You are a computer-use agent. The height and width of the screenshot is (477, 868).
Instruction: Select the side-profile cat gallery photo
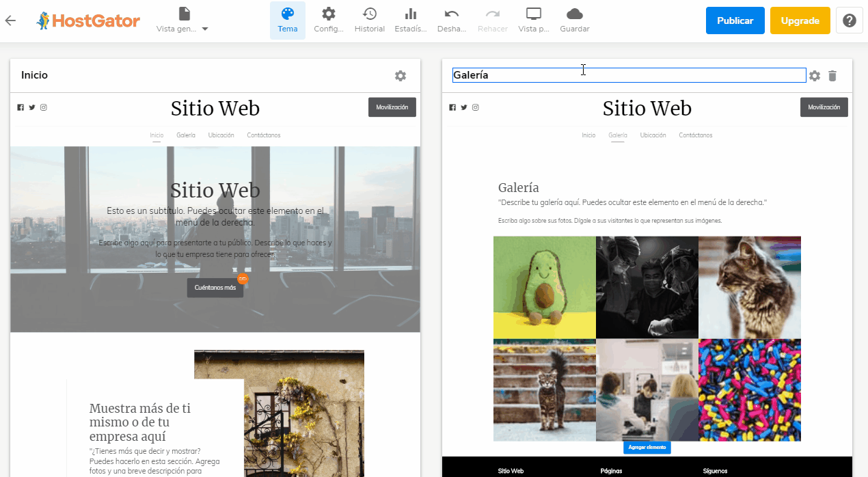tap(750, 288)
